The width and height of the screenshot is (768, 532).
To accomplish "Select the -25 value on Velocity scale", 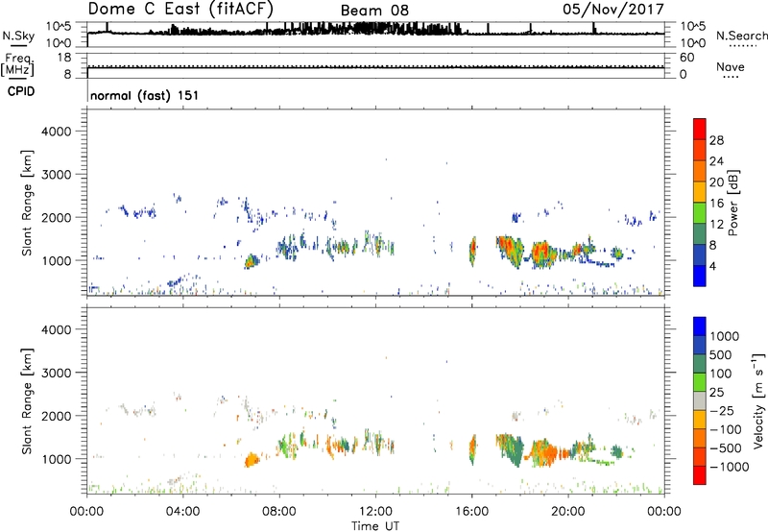I will [x=722, y=411].
